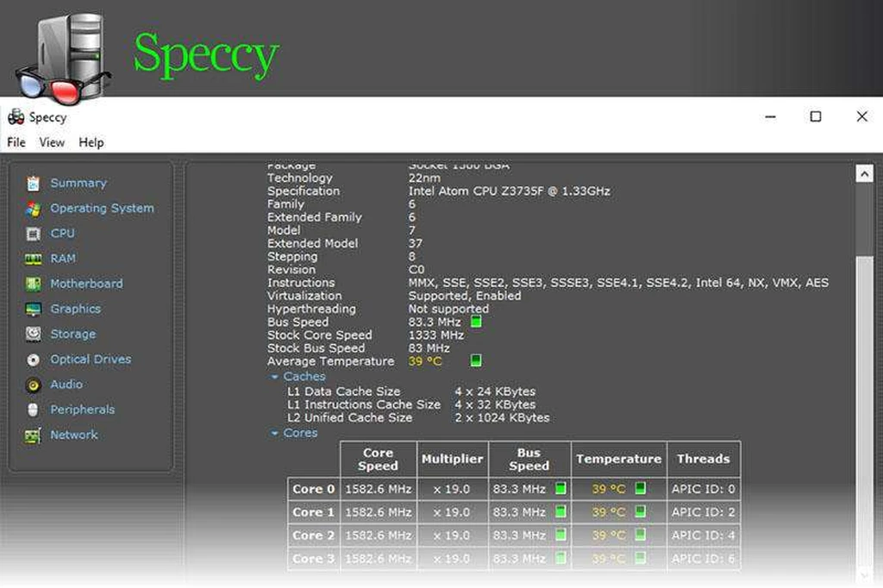Click the CPU chip icon in sidebar
This screenshot has height=588, width=883.
coord(34,233)
